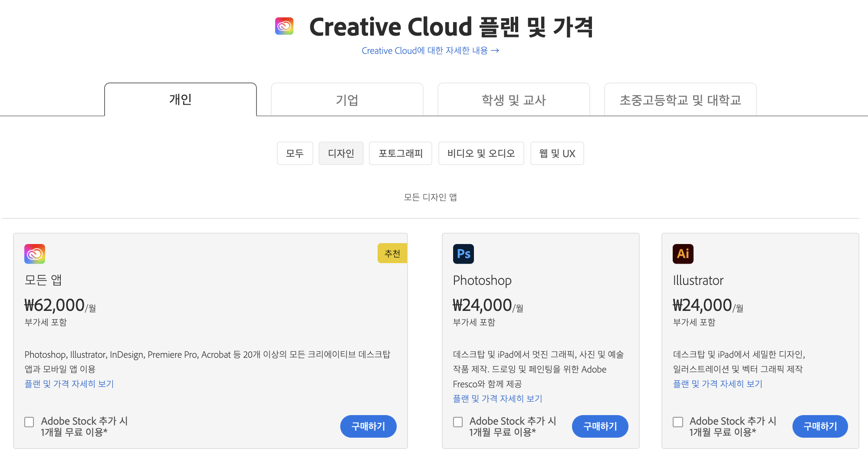Enable Adobe Stock checkbox in 모든 앱 card

(29, 422)
